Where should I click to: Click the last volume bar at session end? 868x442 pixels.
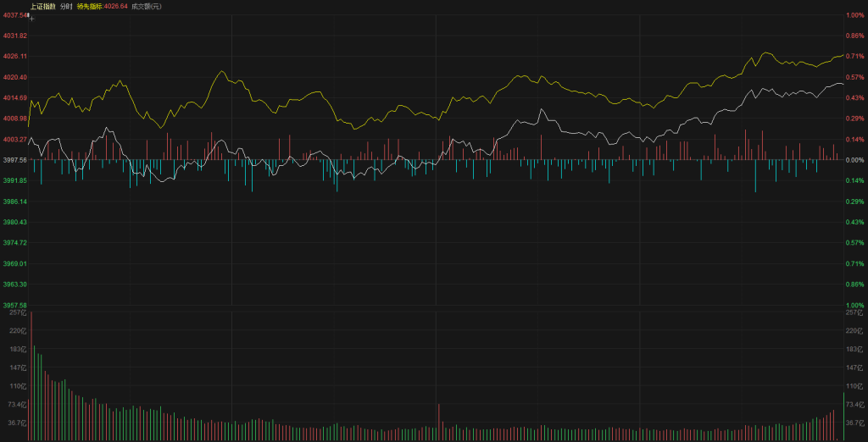coord(843,417)
